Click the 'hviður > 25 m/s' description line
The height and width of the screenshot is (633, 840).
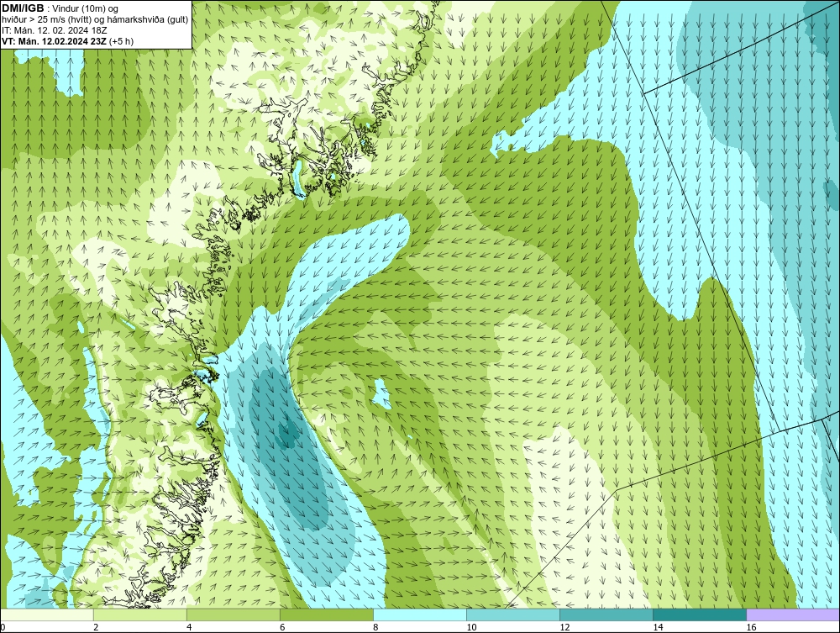click(x=95, y=19)
